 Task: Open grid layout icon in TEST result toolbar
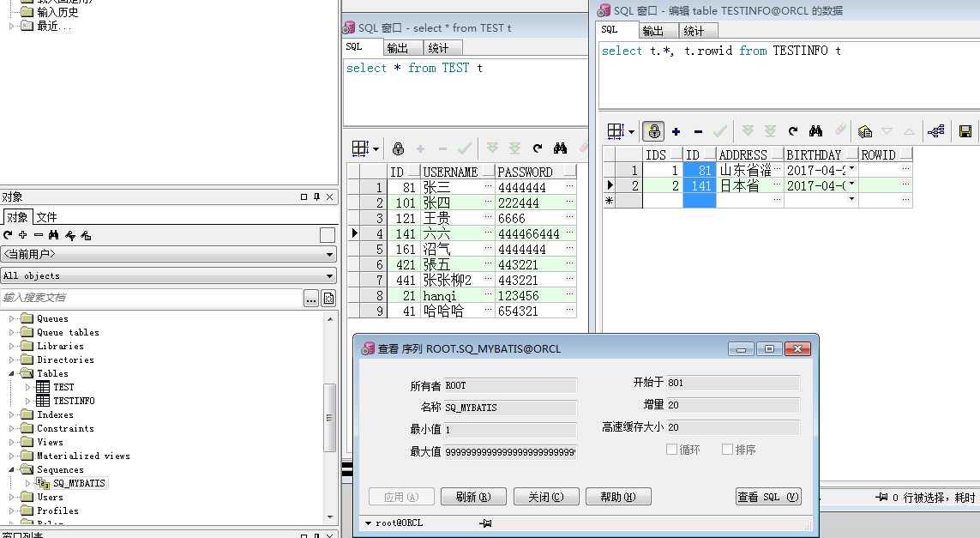(360, 148)
